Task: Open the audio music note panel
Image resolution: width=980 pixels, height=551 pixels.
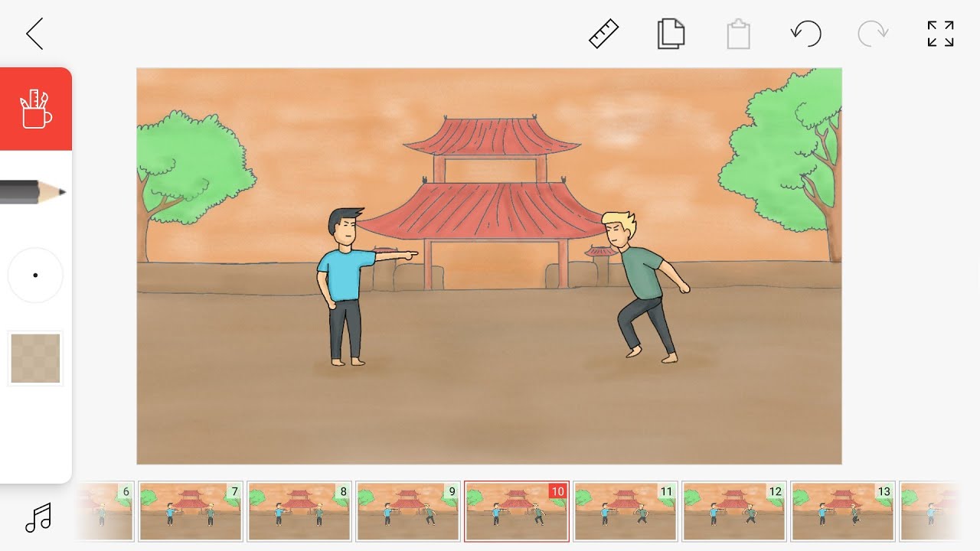Action: [38, 517]
